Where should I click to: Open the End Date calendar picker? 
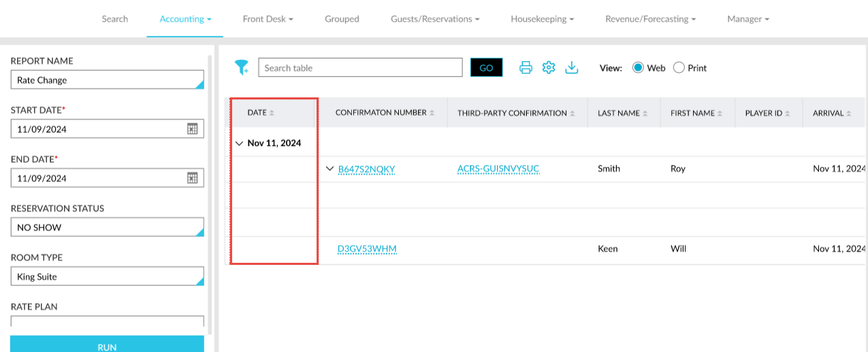pyautogui.click(x=193, y=178)
